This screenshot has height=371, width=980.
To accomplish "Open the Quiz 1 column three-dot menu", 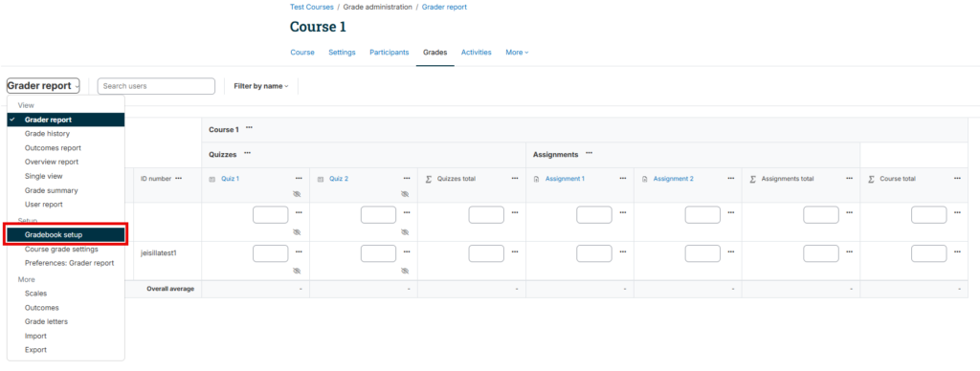I will pos(299,178).
